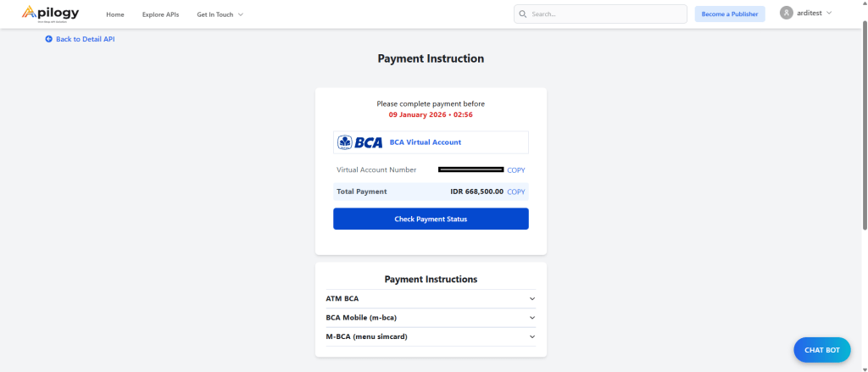Click the user avatar icon
The image size is (868, 372).
coord(786,13)
